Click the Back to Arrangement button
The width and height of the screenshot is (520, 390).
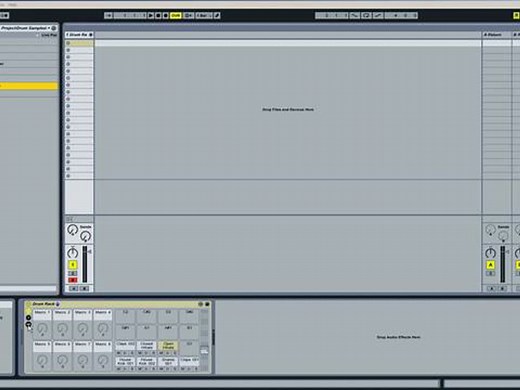189,15
